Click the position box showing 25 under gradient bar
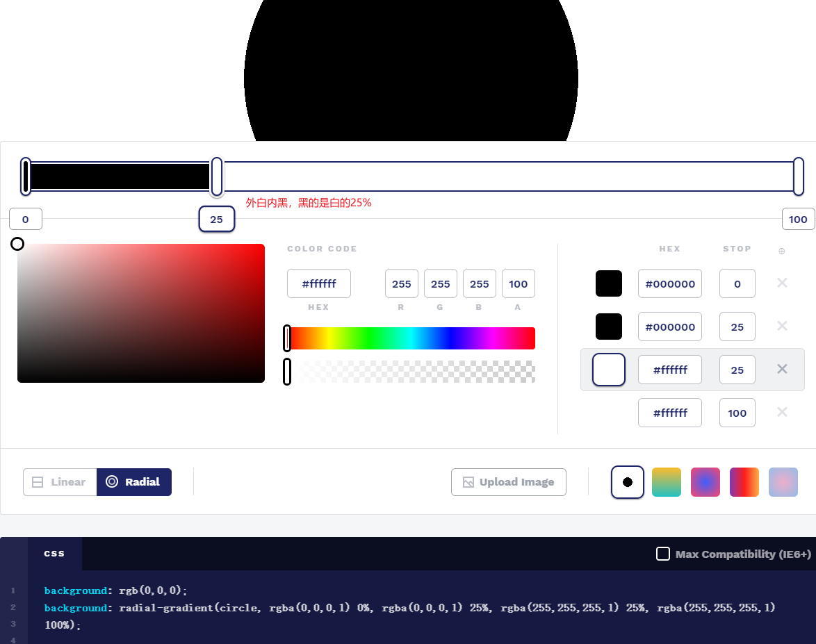The image size is (816, 644). coord(216,219)
